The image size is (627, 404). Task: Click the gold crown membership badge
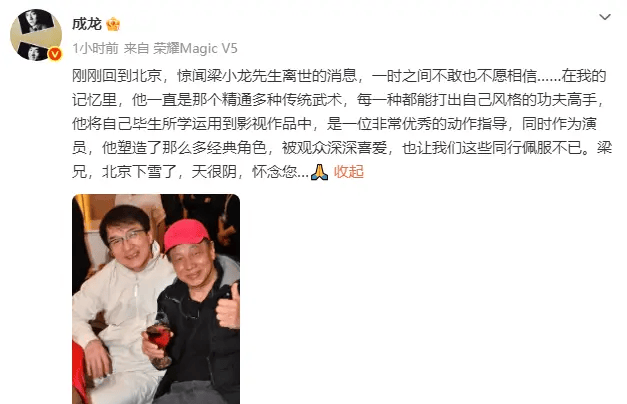(x=113, y=24)
